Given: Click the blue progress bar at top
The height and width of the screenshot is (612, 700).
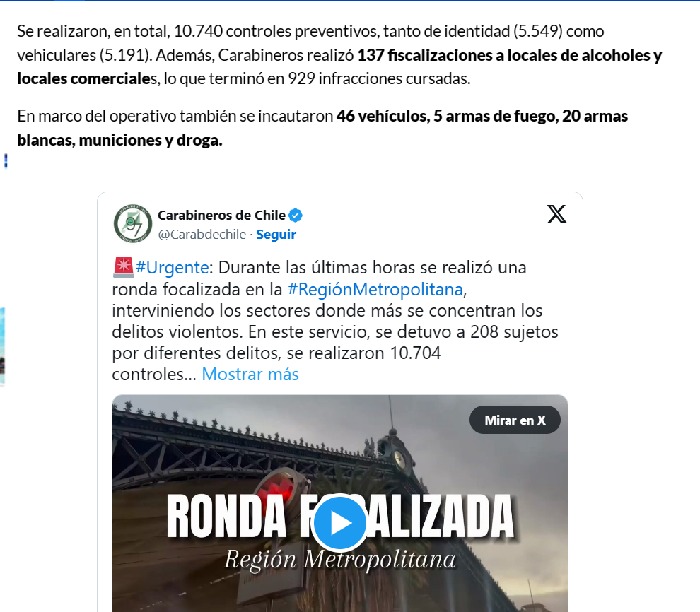Looking at the screenshot, I should [350, 1].
